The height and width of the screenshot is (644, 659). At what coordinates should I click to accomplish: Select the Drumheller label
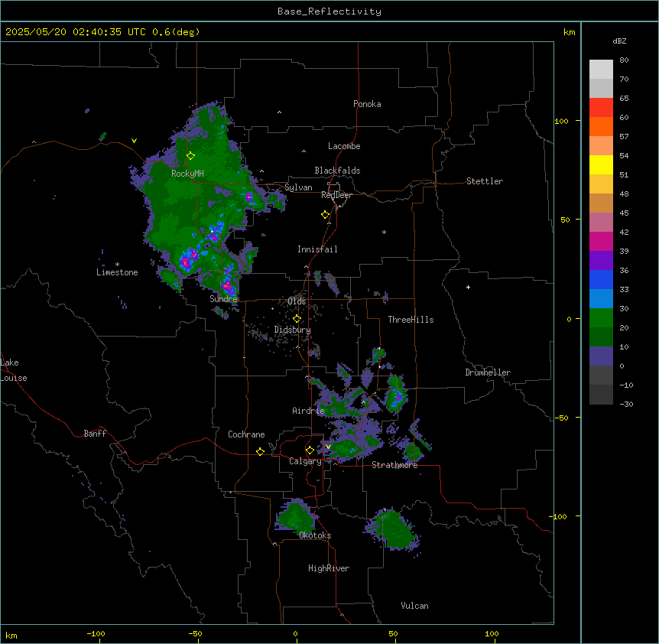tap(488, 372)
